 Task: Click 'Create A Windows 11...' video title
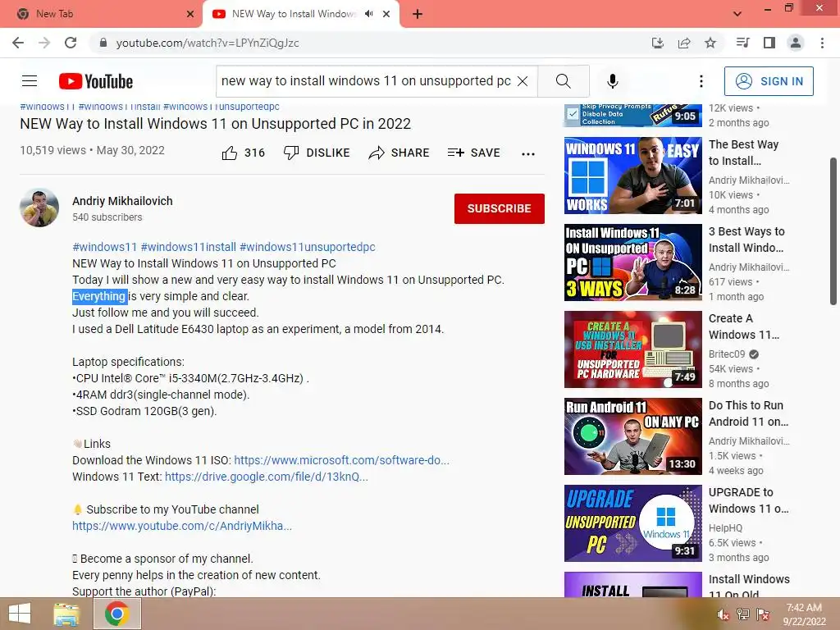tap(743, 326)
